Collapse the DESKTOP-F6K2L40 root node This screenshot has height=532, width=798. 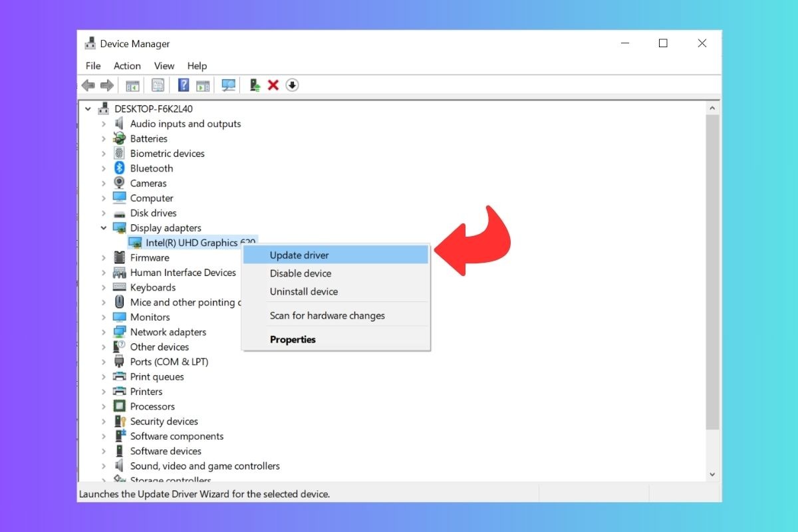pos(88,108)
